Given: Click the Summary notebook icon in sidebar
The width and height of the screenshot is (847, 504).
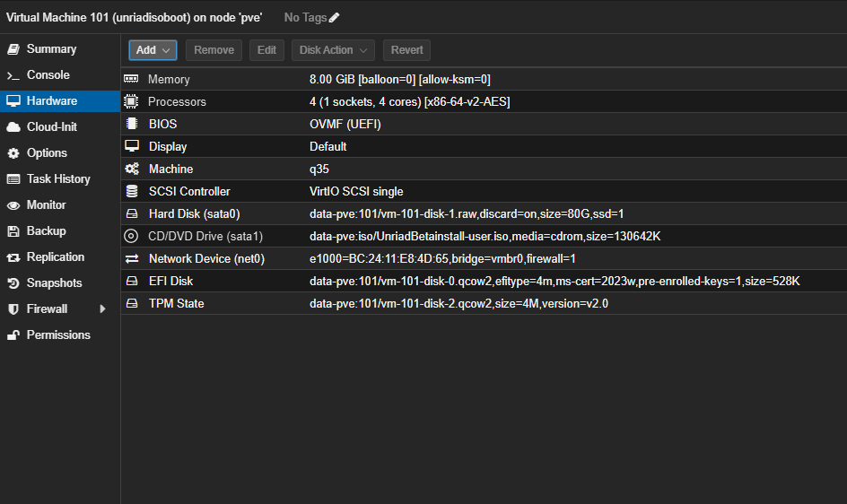Looking at the screenshot, I should click(13, 49).
